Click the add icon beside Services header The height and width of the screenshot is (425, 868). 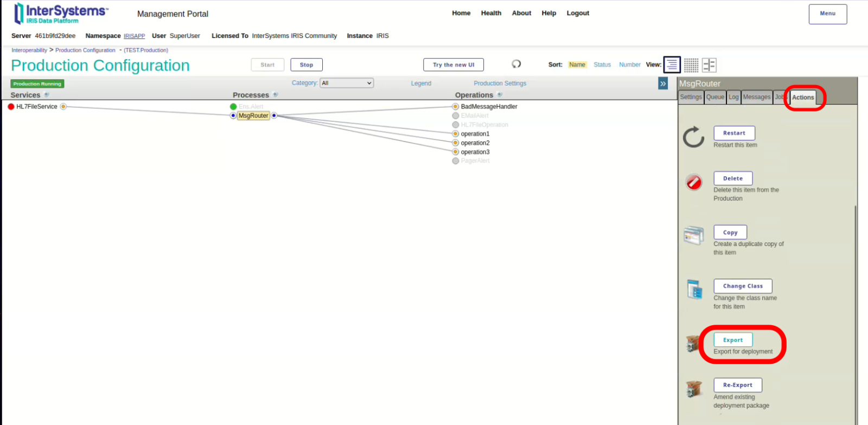click(47, 95)
